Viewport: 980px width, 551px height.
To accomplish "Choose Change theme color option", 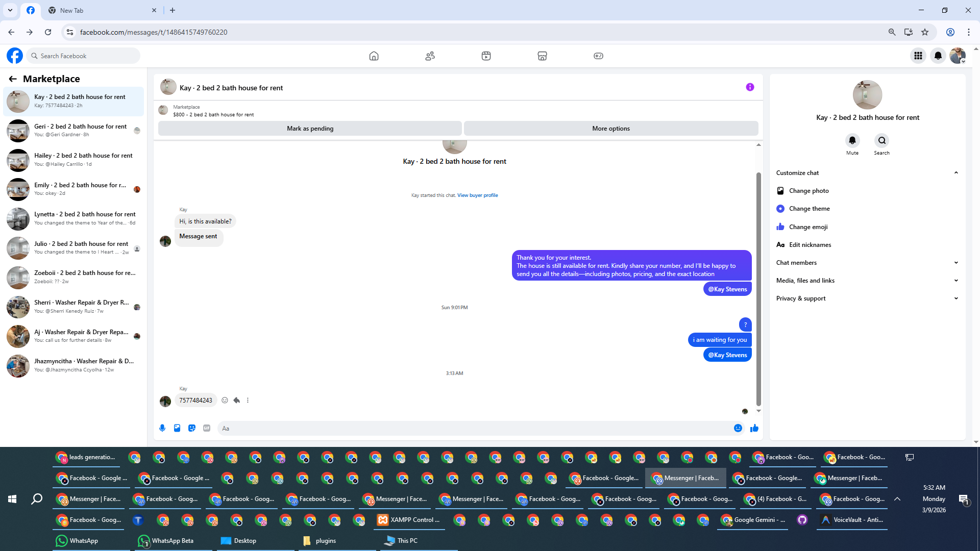I will tap(809, 209).
